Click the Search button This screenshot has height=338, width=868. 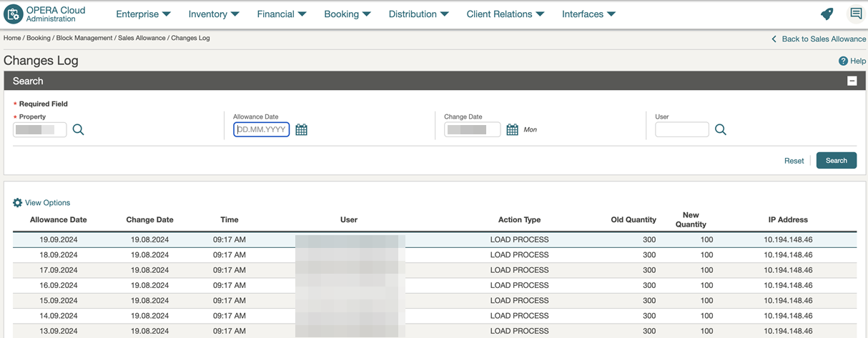pos(837,160)
